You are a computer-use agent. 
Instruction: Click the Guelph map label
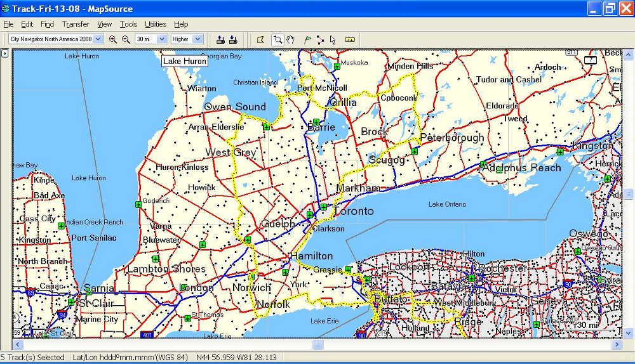[x=278, y=224]
